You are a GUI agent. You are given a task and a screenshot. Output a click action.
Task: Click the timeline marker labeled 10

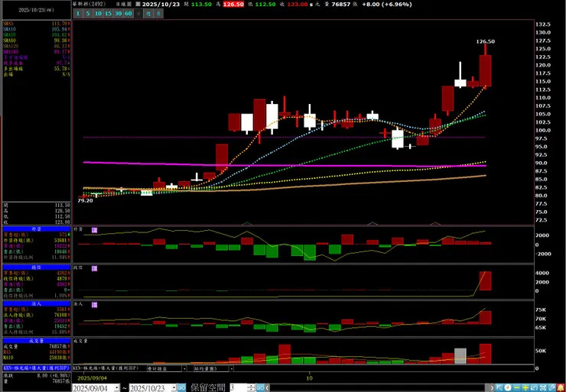click(x=309, y=378)
